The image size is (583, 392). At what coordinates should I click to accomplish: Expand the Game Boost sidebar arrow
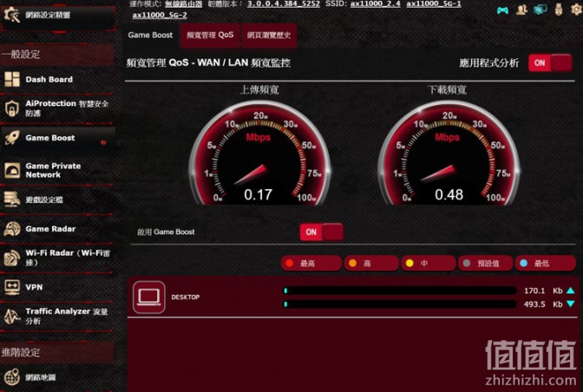coord(104,142)
